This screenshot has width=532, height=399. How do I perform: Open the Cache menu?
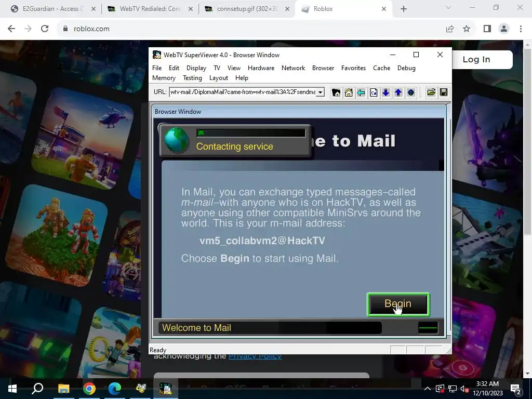click(x=381, y=68)
